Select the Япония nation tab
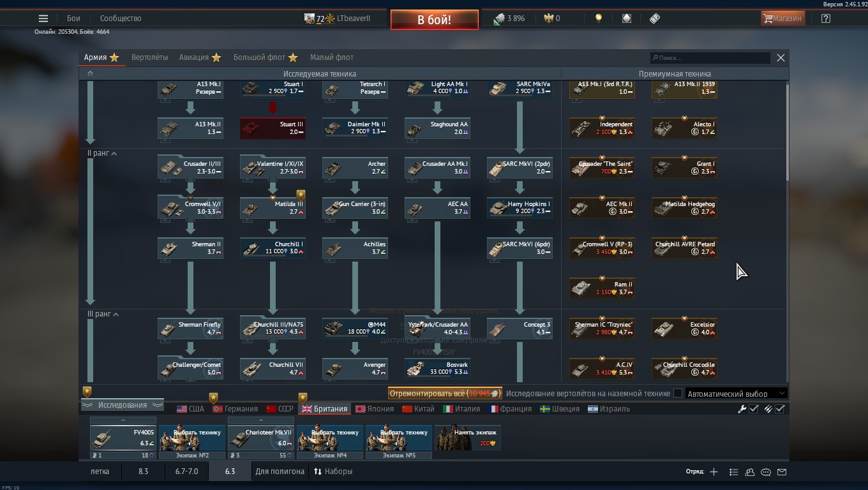Image resolution: width=868 pixels, height=490 pixels. tap(375, 409)
